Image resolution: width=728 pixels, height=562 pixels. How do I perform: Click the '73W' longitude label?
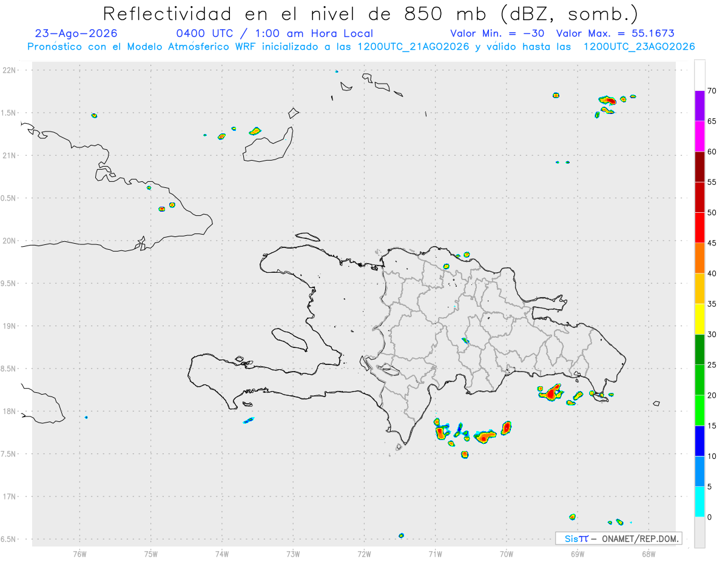(293, 554)
